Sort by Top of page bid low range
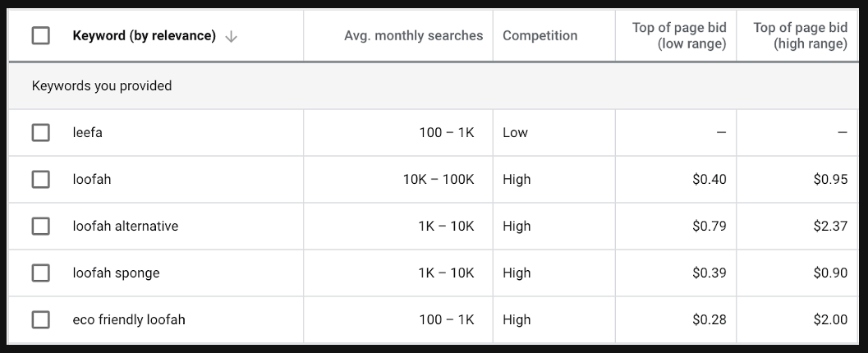 679,36
